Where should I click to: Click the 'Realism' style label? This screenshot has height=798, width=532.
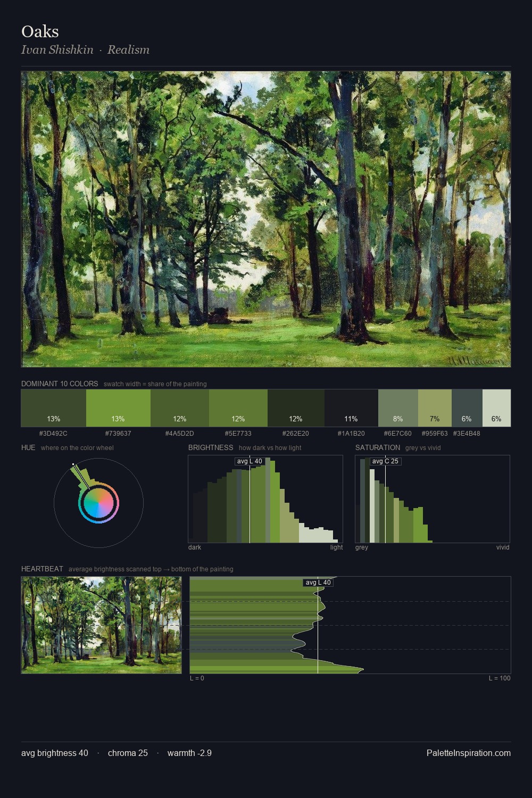point(128,49)
